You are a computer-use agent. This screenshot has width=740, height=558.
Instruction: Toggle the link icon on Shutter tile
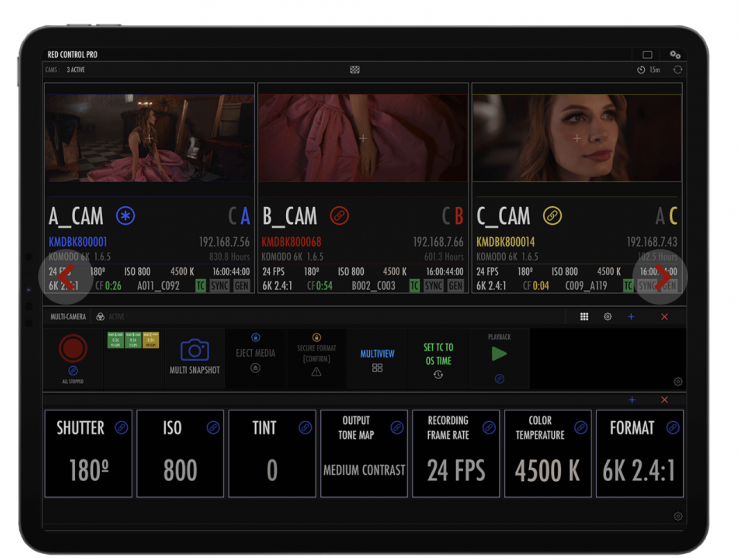tap(121, 427)
